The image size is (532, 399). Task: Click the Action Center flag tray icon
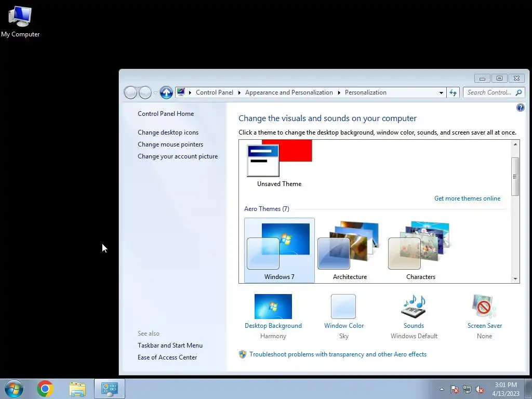point(454,389)
